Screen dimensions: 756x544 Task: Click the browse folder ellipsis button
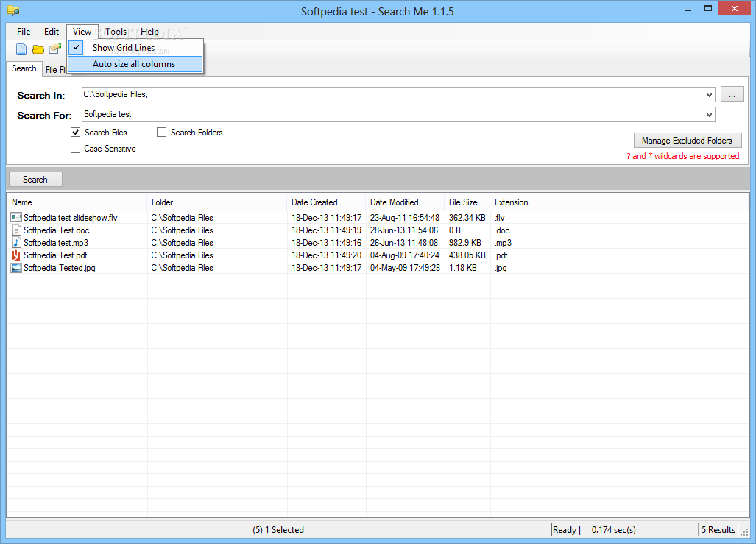pos(732,94)
